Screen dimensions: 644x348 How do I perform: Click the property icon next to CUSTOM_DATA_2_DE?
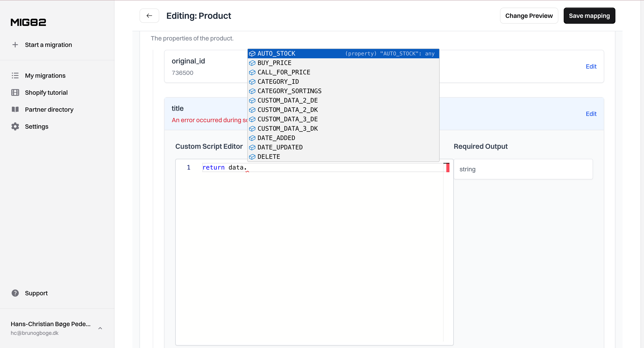pos(252,100)
